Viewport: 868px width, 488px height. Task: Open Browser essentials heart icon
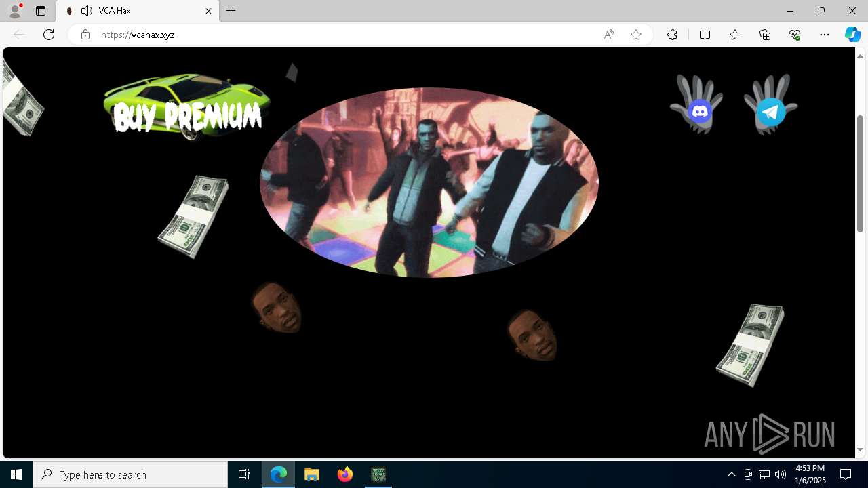pos(795,35)
